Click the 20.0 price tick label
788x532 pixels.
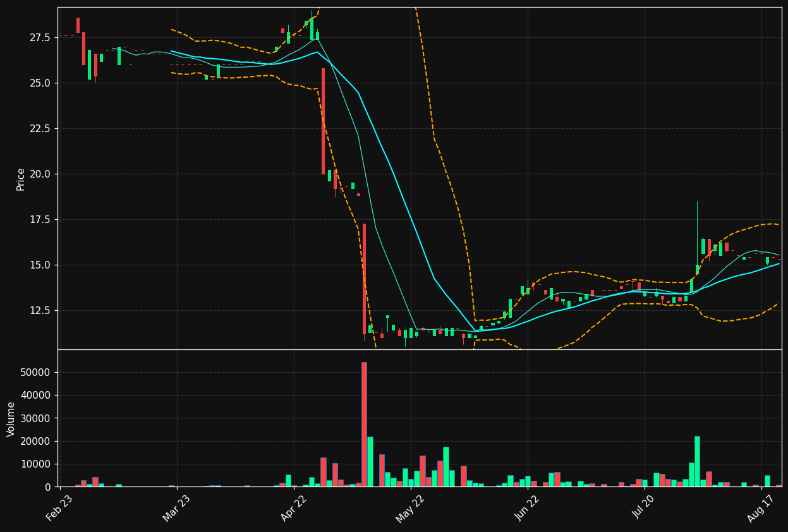click(x=39, y=174)
